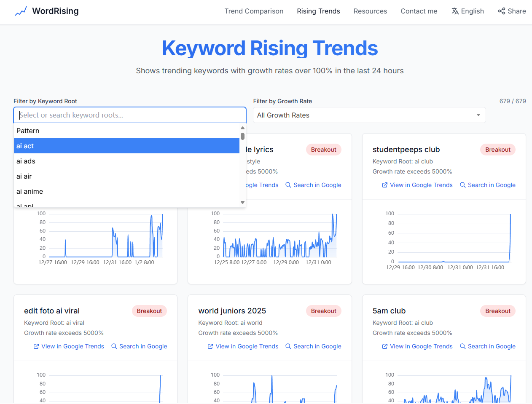Click the WordRising brand name

[x=55, y=11]
